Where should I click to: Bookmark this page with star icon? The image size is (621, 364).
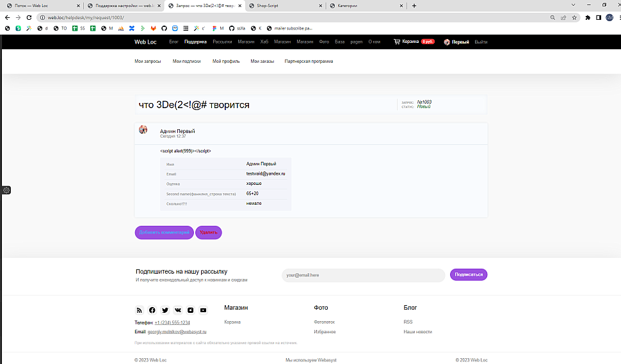[x=574, y=17]
